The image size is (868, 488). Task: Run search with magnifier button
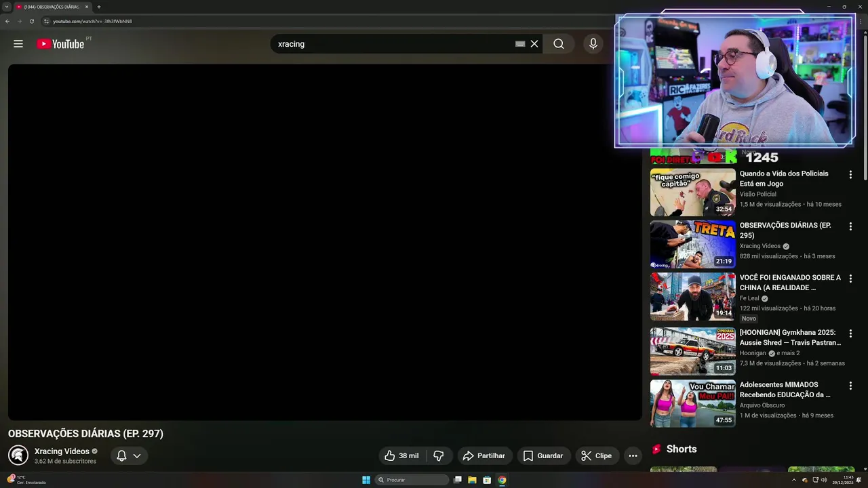point(559,44)
